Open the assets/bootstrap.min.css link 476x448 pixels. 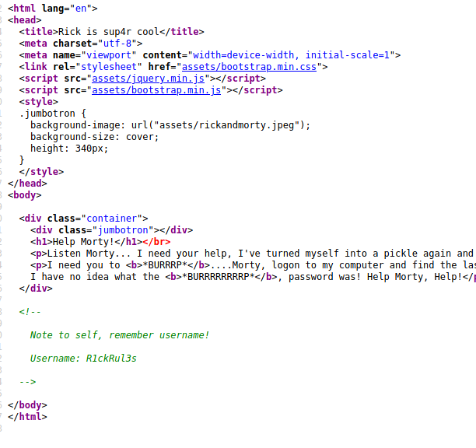249,67
